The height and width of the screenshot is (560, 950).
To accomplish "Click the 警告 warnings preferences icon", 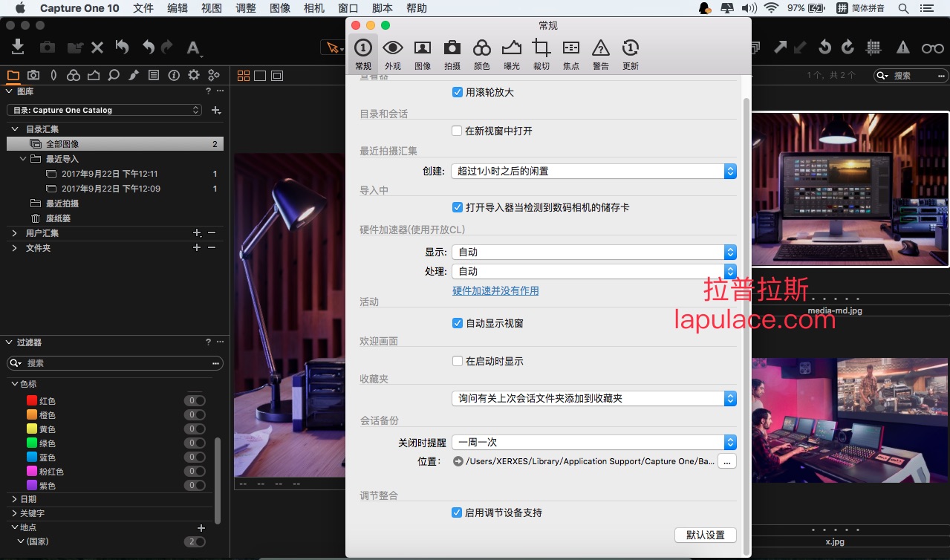I will 600,54.
